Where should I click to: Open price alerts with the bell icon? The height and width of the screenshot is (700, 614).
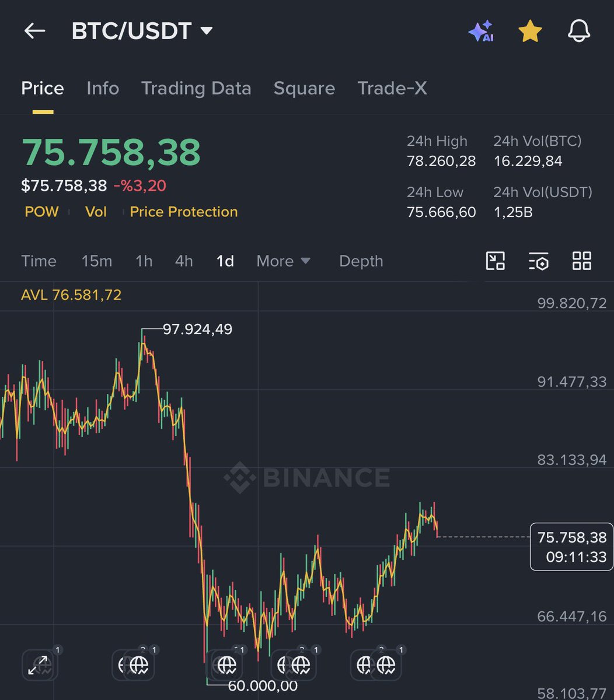(x=579, y=32)
